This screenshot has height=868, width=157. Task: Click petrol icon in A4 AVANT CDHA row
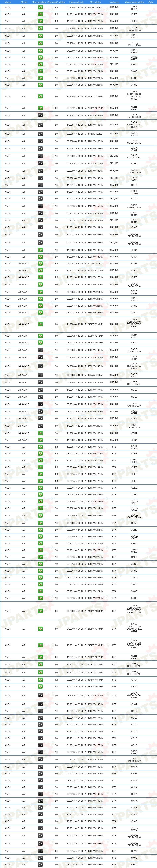40,264
